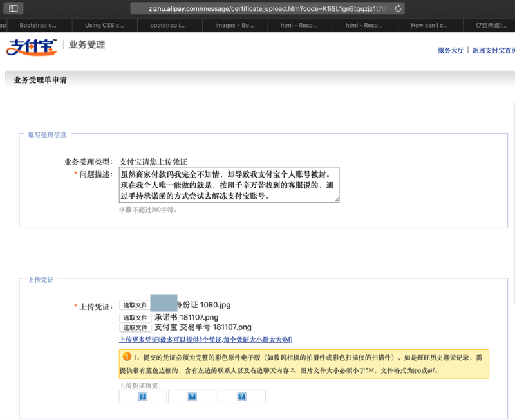Click the 业务受理 title beside logo
Image resolution: width=515 pixels, height=420 pixels.
click(87, 44)
